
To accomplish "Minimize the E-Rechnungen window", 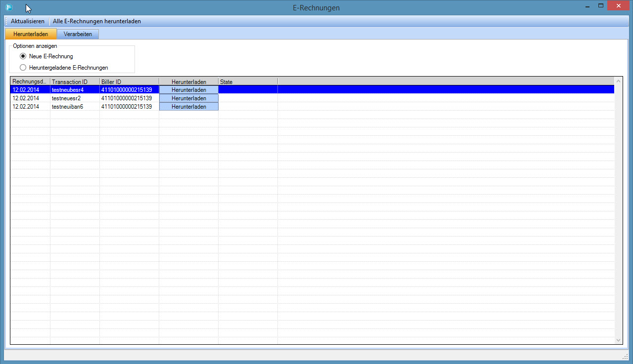I will (587, 6).
